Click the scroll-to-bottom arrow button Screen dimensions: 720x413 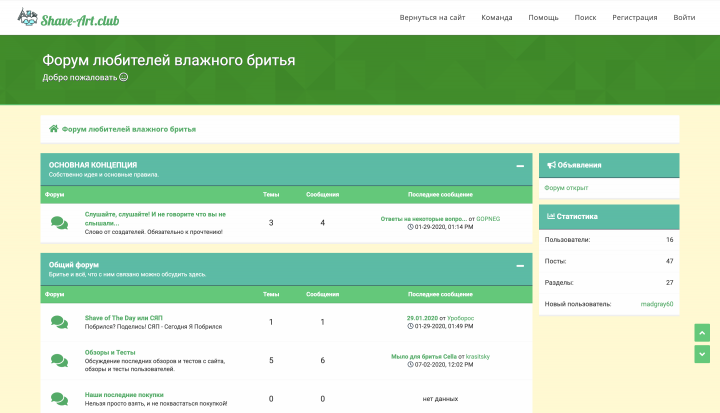pos(702,354)
